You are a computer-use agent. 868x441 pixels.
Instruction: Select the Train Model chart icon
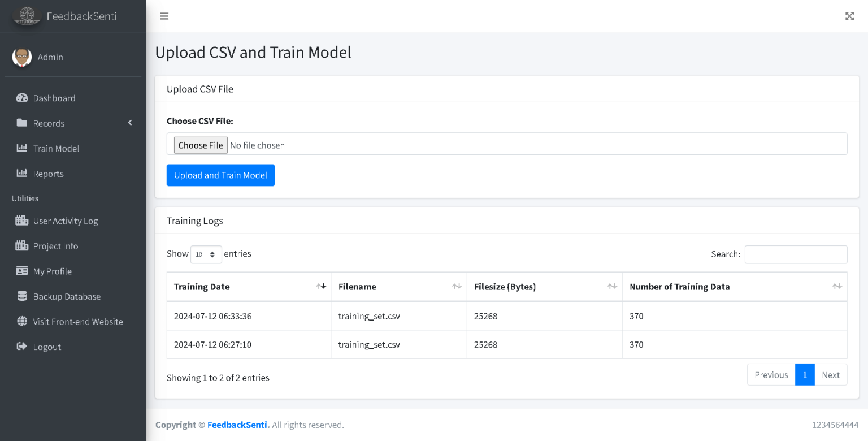pos(21,148)
